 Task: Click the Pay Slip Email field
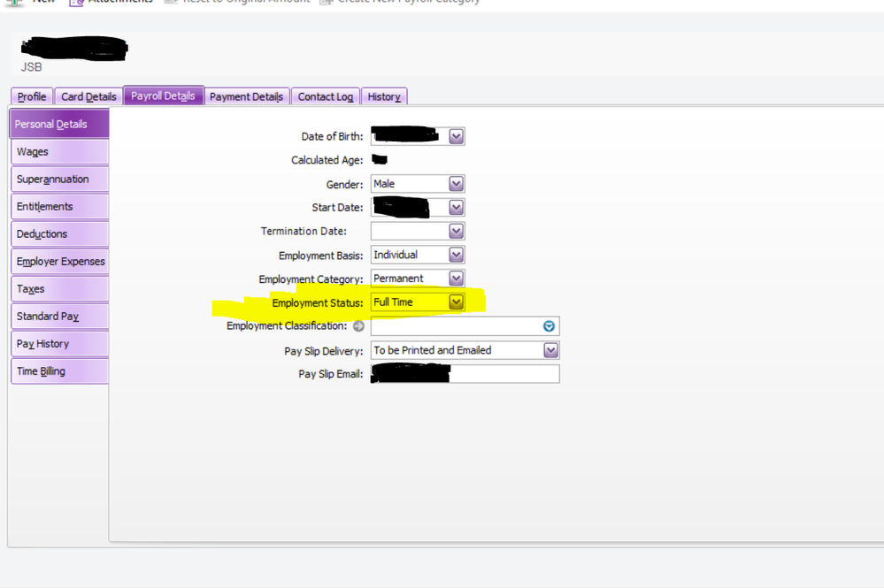(503, 374)
